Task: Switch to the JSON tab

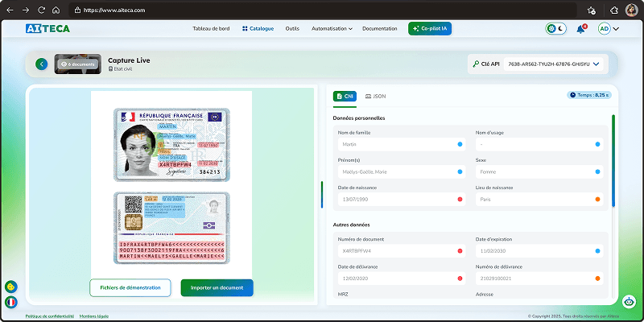Action: tap(375, 96)
